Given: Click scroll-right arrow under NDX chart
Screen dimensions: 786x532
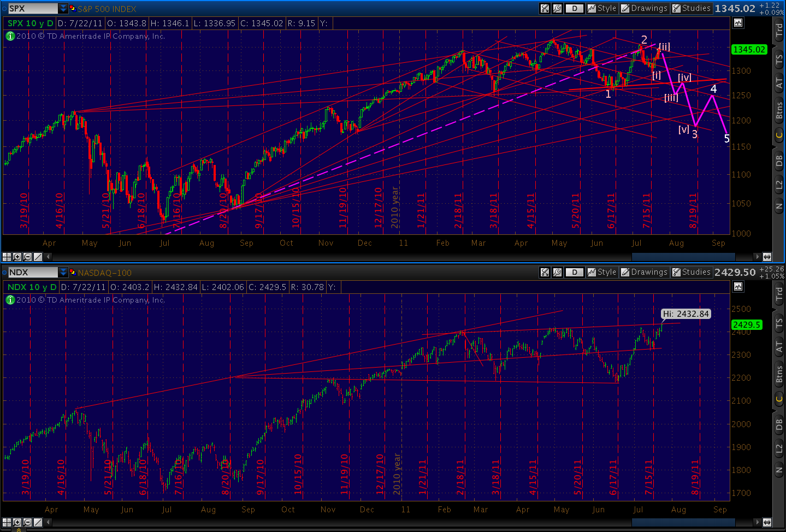Looking at the screenshot, I should click(757, 522).
